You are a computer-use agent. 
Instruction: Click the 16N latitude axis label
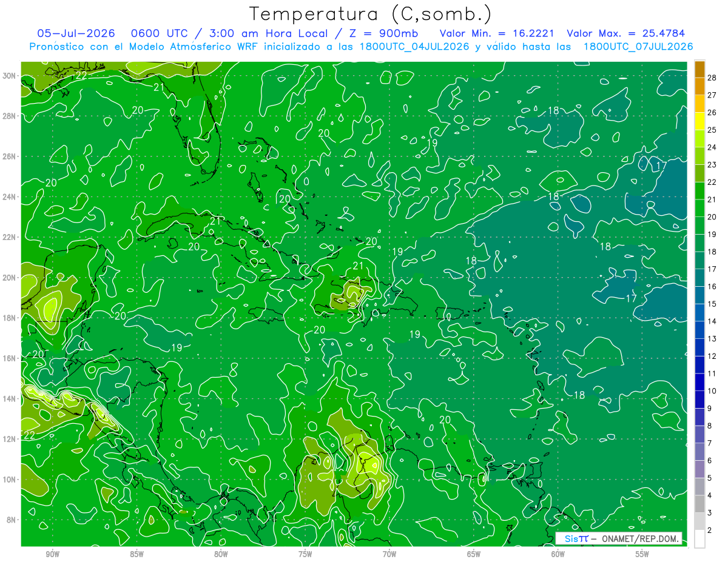[x=10, y=358]
